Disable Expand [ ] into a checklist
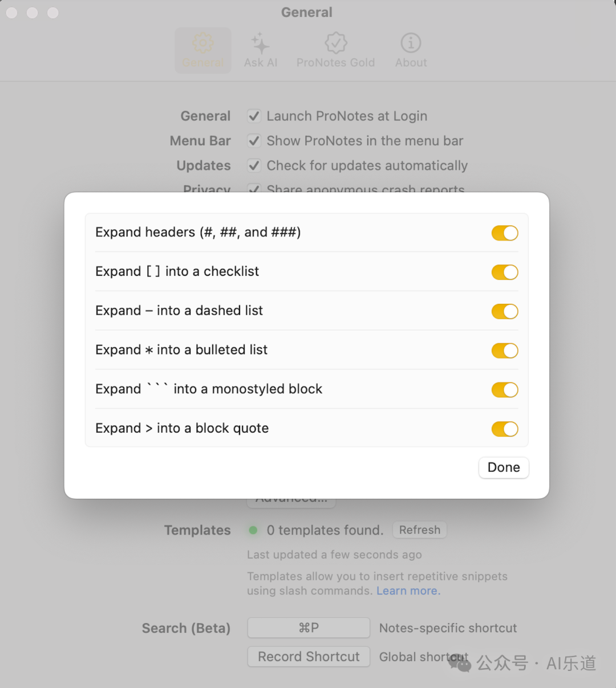Screen dimensions: 616x688 505,272
